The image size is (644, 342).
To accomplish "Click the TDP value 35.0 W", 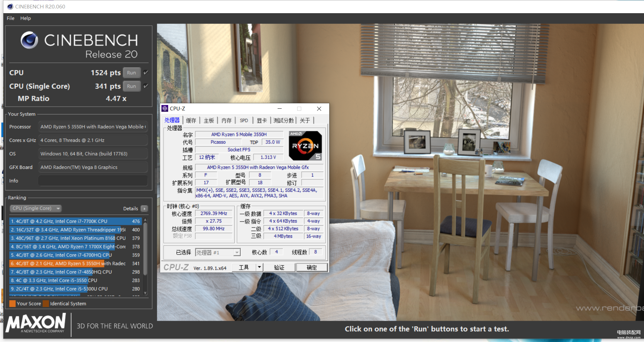I will (x=273, y=142).
